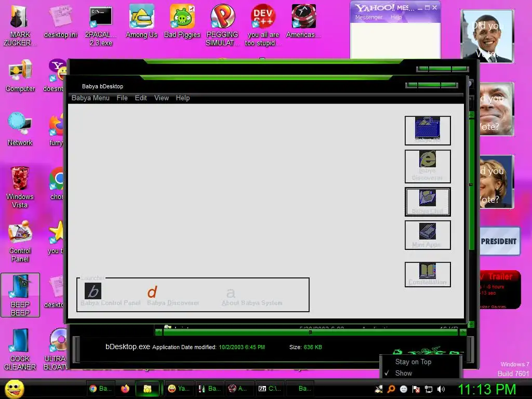The image size is (532, 399).
Task: Open Messenger menu in Yahoo Messenger window
Action: (369, 17)
